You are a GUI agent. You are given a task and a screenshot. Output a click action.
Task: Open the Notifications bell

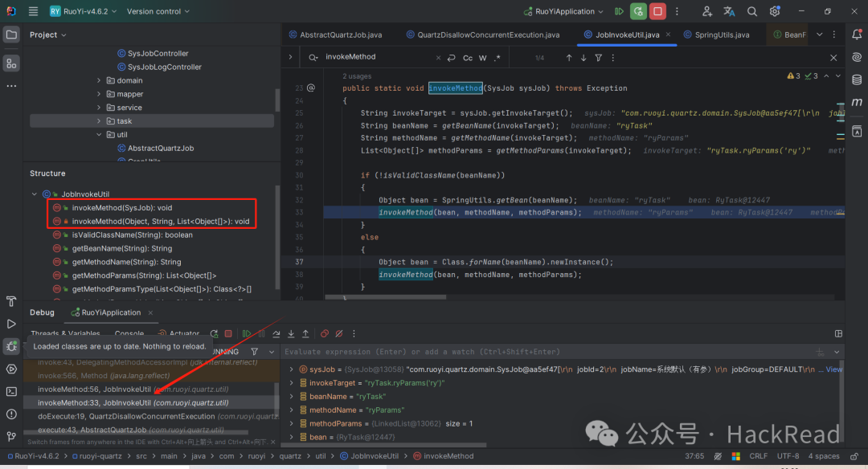point(857,35)
